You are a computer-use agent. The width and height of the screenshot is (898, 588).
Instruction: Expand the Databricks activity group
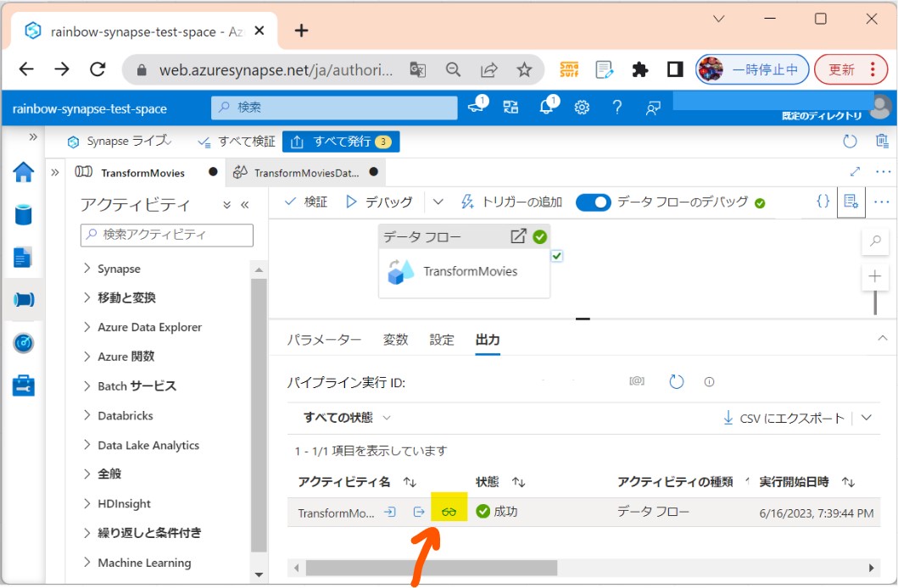pyautogui.click(x=86, y=415)
